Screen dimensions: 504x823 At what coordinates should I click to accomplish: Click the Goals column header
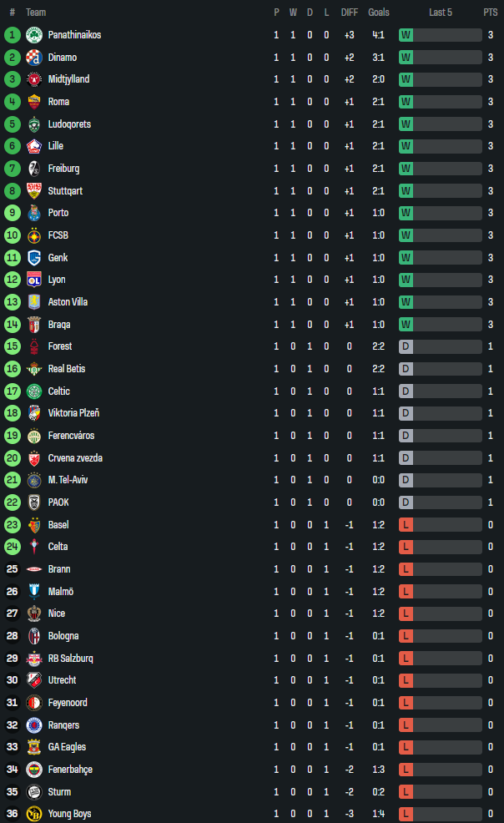pos(378,13)
